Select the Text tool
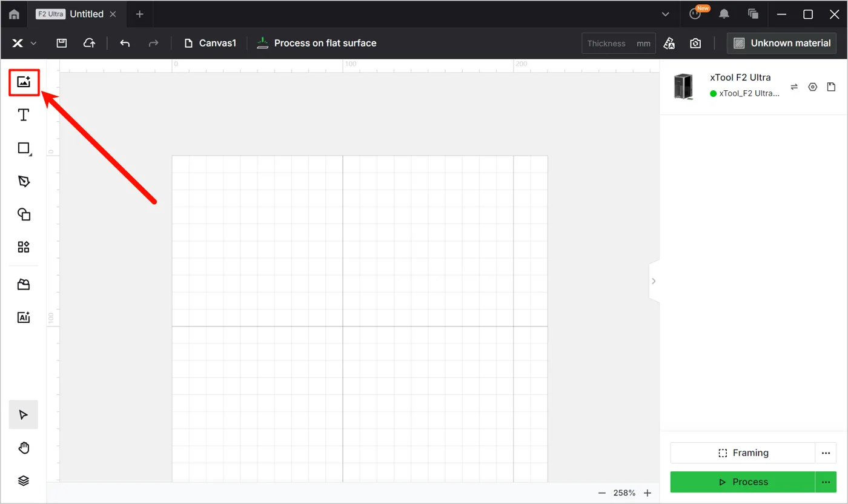 pyautogui.click(x=24, y=115)
